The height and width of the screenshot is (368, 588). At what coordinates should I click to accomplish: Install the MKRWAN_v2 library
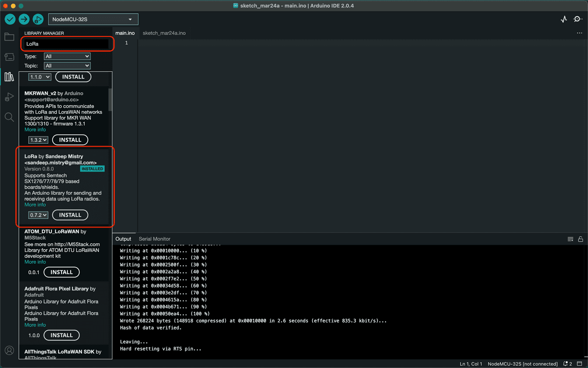pos(70,140)
